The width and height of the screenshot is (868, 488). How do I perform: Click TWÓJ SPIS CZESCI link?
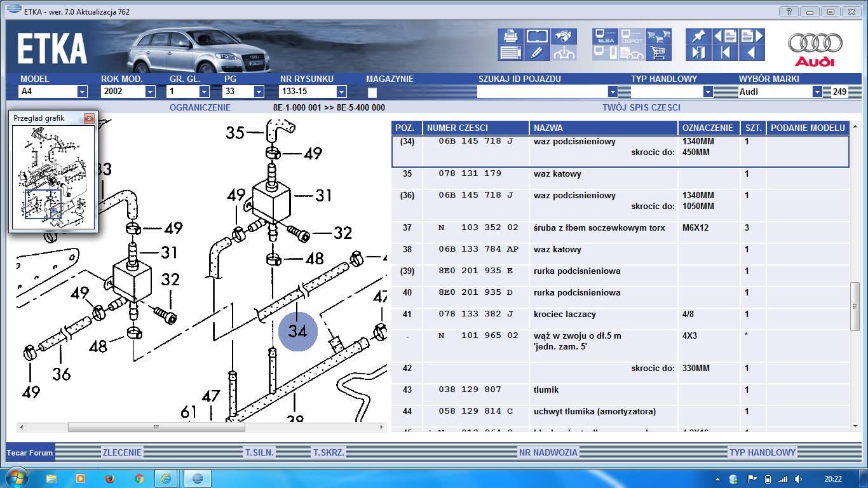tap(641, 107)
